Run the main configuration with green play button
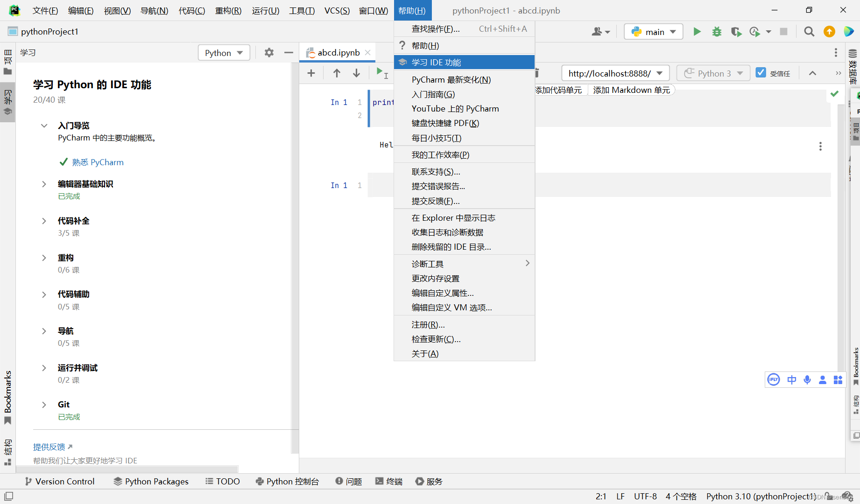Image resolution: width=860 pixels, height=504 pixels. coord(697,32)
